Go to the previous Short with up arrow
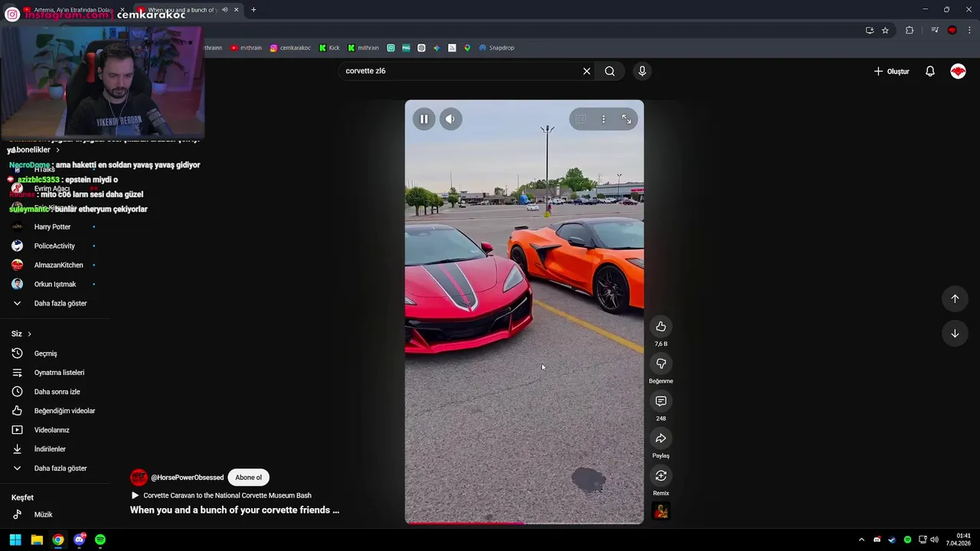 coord(955,298)
